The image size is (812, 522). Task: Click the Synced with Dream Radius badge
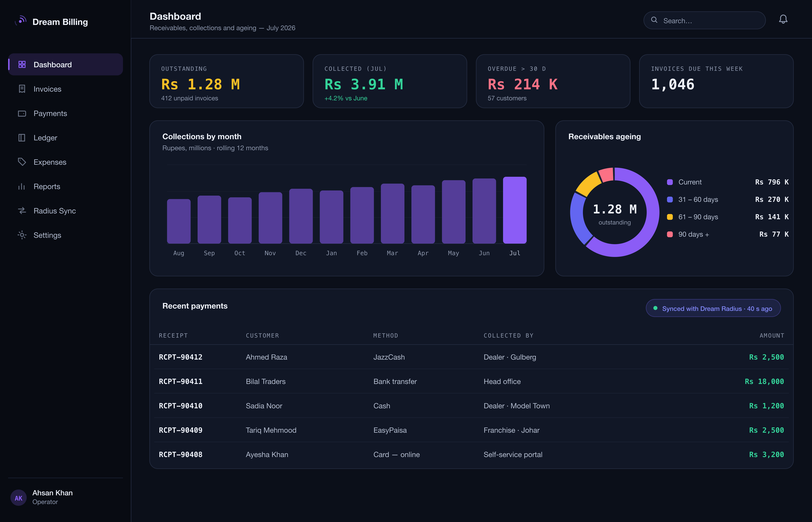click(713, 308)
